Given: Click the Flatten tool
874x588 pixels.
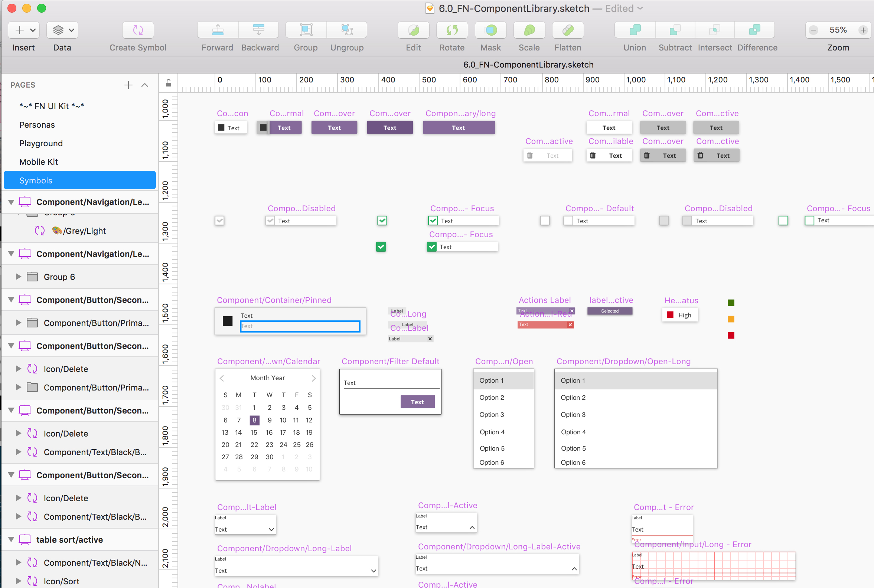Looking at the screenshot, I should pyautogui.click(x=568, y=30).
